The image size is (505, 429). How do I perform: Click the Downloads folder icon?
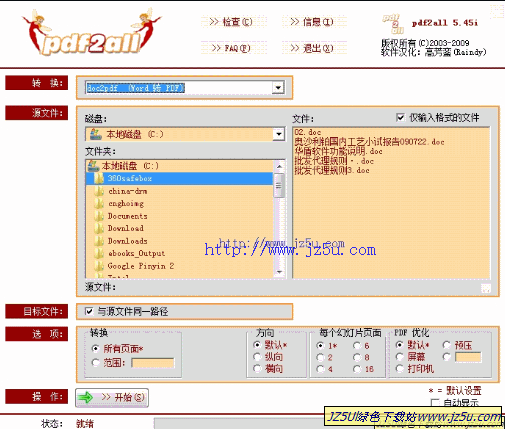click(99, 241)
